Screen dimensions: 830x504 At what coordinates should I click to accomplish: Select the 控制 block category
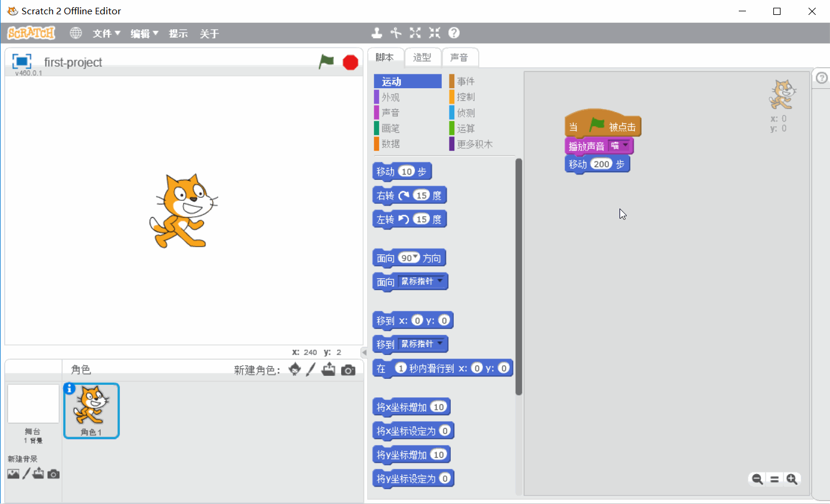click(466, 97)
